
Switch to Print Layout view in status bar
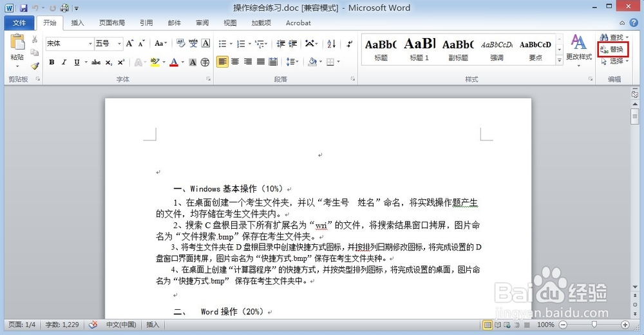click(x=488, y=325)
